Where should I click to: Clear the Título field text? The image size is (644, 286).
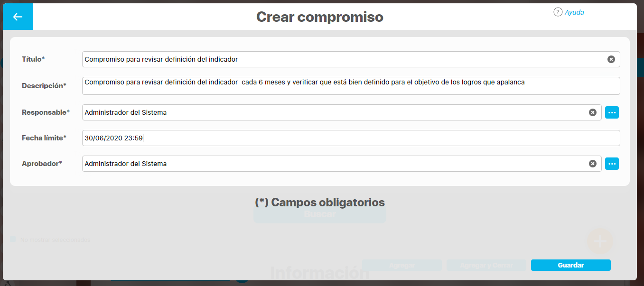click(x=611, y=59)
